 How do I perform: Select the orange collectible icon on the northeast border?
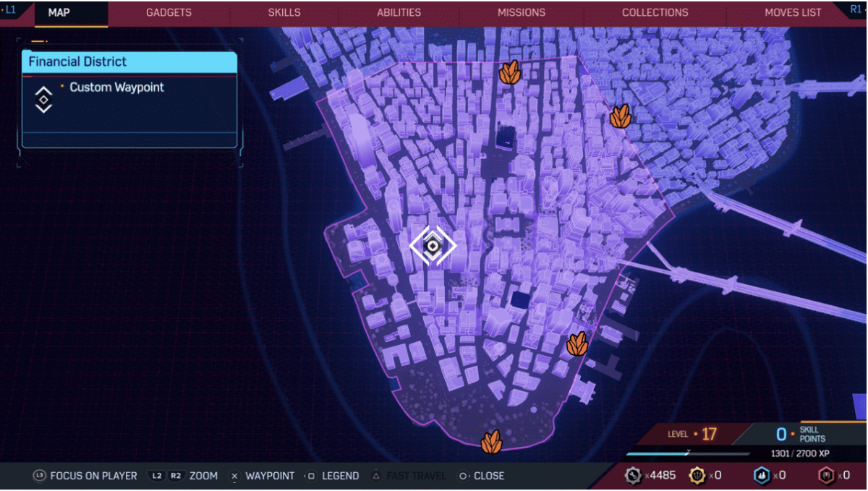tap(620, 116)
